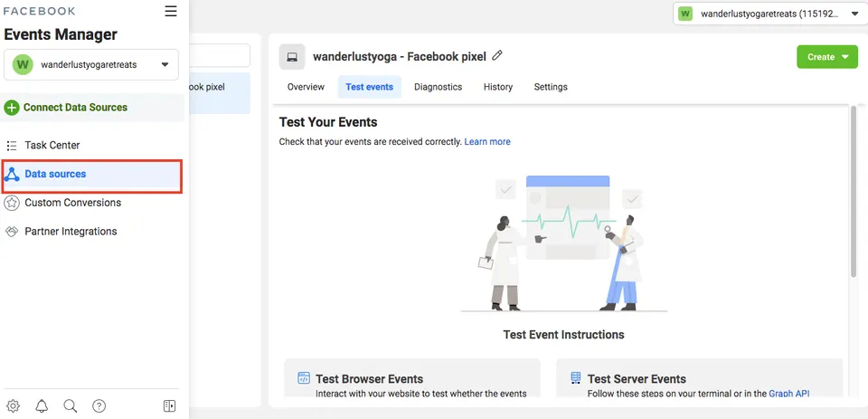Click the Test Event Instructions heading
Viewport: 868px width, 419px height.
click(563, 335)
